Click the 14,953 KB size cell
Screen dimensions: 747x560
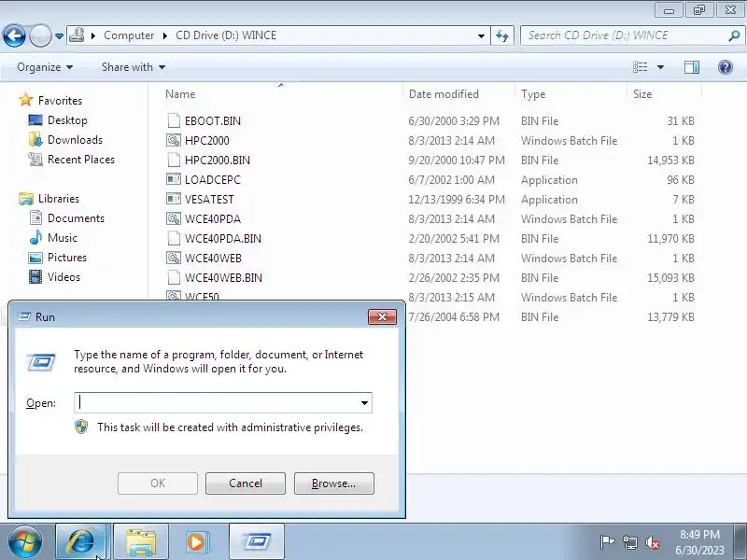tap(670, 160)
